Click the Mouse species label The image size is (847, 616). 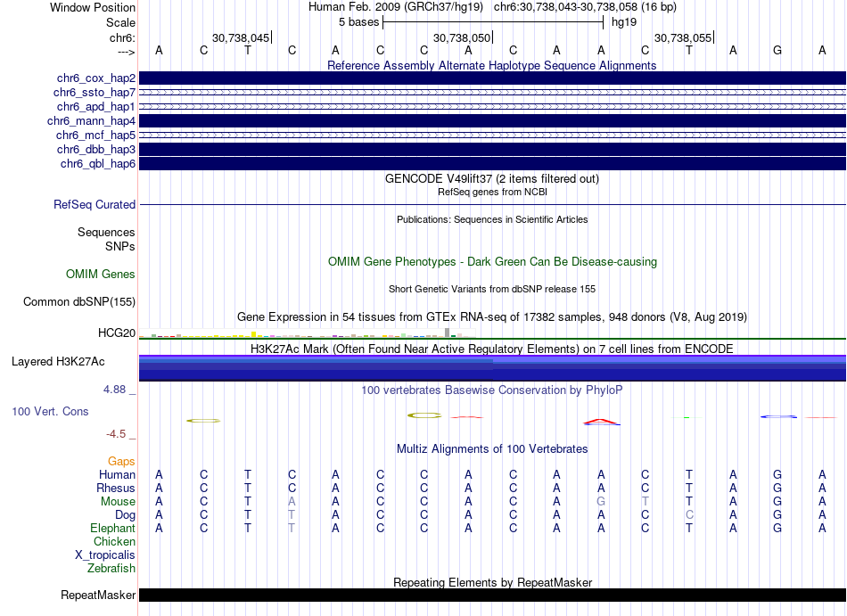click(118, 502)
